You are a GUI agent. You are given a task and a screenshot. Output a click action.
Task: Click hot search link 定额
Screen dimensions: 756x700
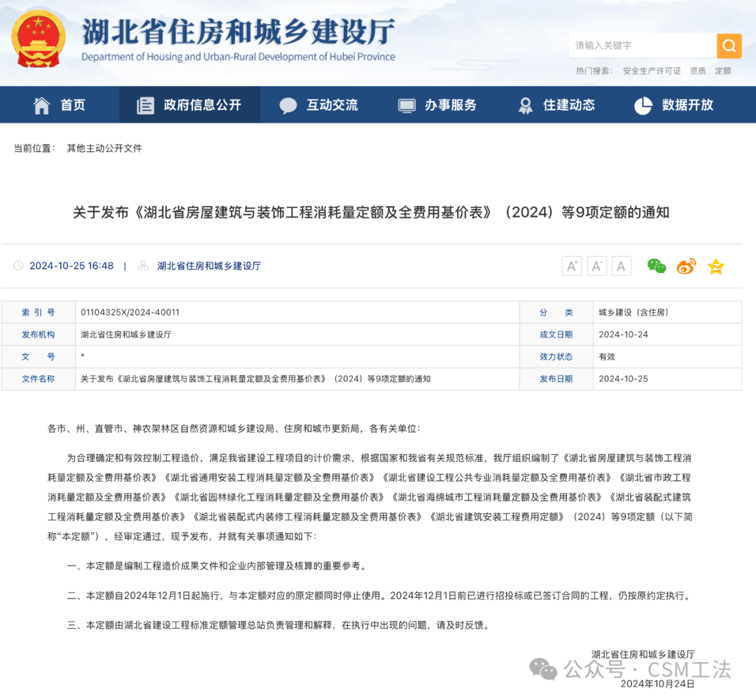(x=723, y=71)
